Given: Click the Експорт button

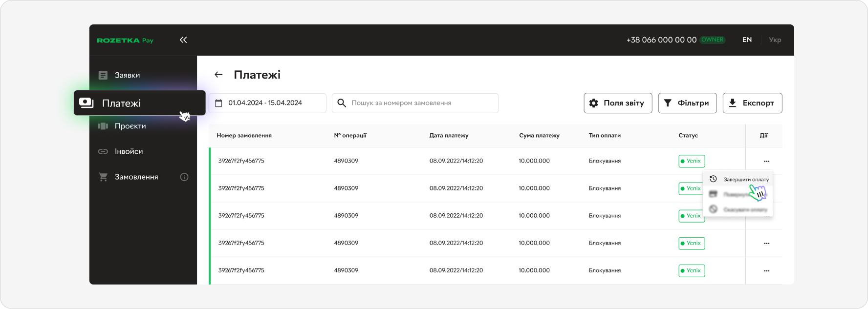Looking at the screenshot, I should coord(752,103).
